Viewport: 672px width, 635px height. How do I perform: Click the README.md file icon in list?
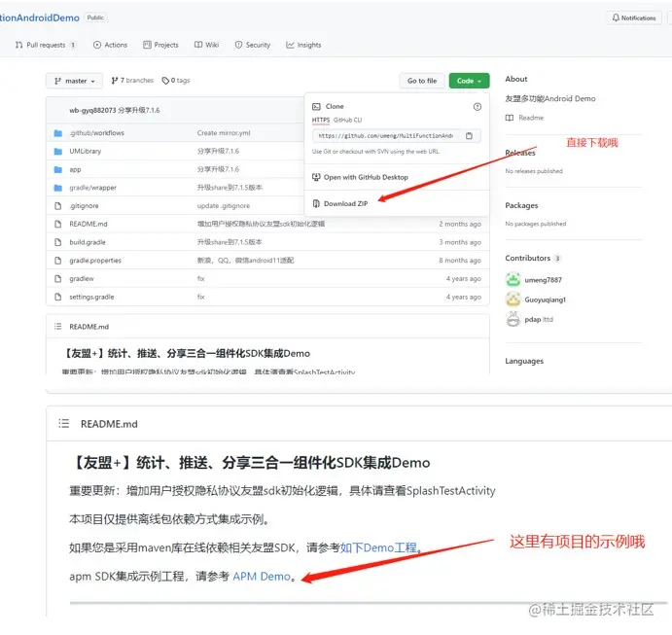click(x=58, y=224)
